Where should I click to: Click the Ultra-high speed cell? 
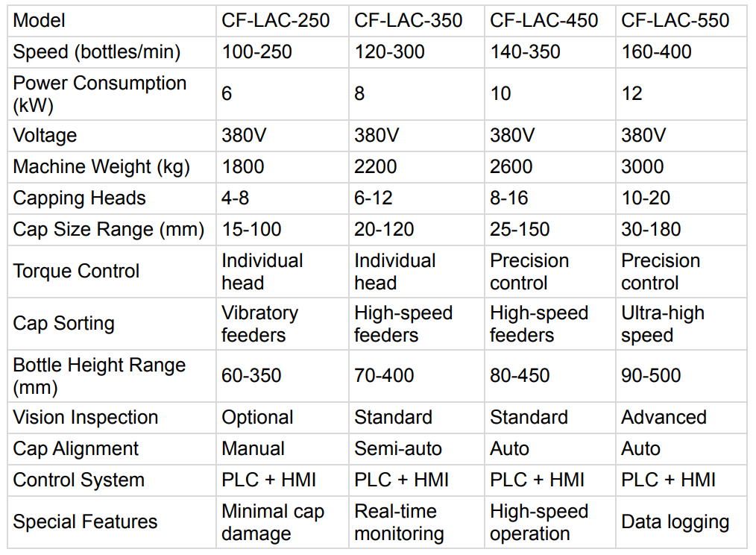coord(662,324)
